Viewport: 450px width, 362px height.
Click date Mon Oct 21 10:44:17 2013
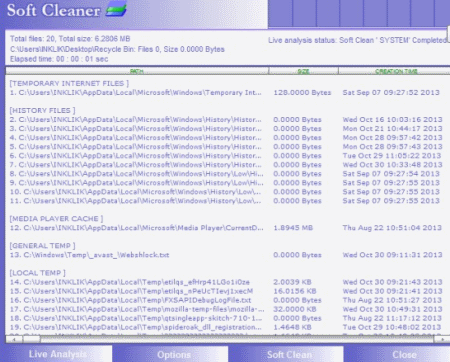coord(392,129)
